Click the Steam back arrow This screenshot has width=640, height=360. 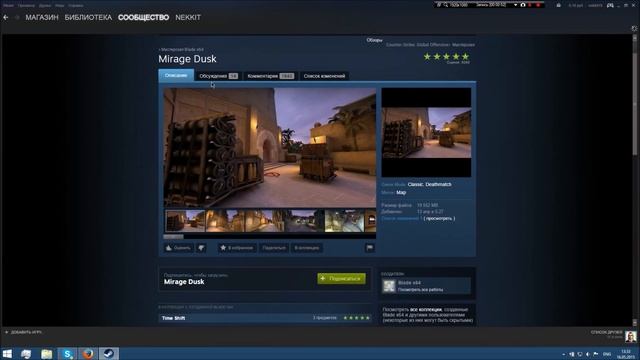click(x=6, y=18)
